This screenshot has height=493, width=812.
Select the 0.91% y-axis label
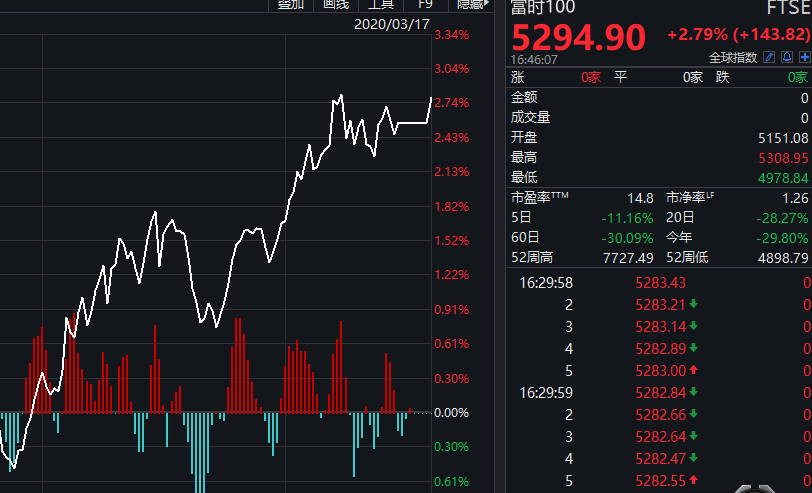(452, 310)
